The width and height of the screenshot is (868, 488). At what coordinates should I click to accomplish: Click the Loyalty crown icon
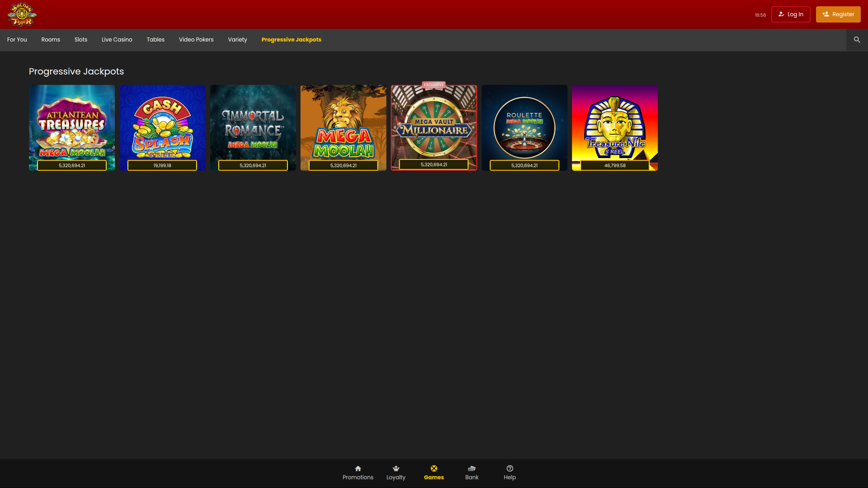pyautogui.click(x=396, y=469)
